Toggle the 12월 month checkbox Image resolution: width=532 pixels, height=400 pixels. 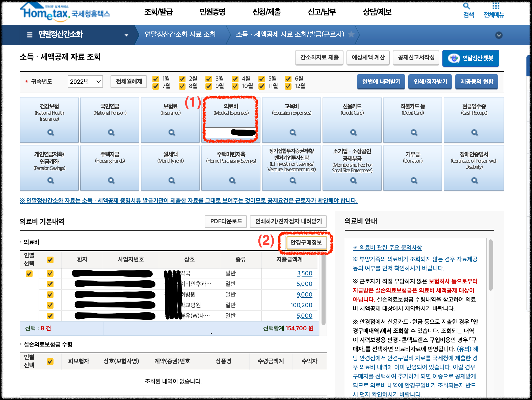coord(288,86)
